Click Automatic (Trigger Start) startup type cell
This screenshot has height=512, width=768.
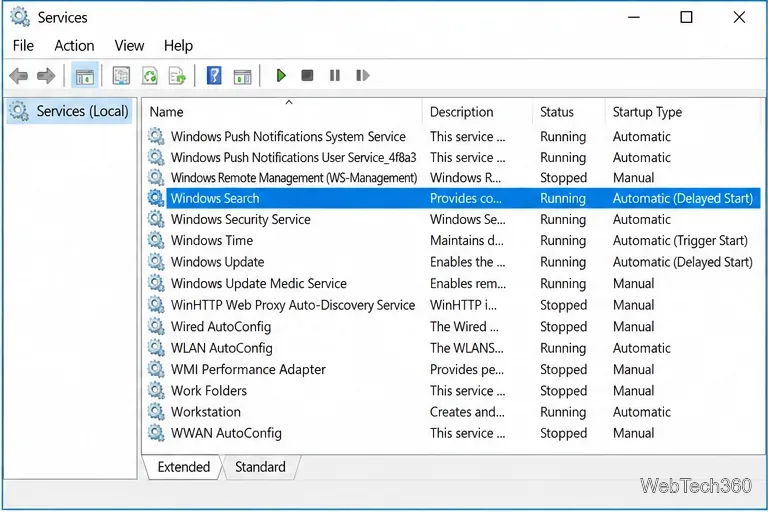[x=680, y=240]
